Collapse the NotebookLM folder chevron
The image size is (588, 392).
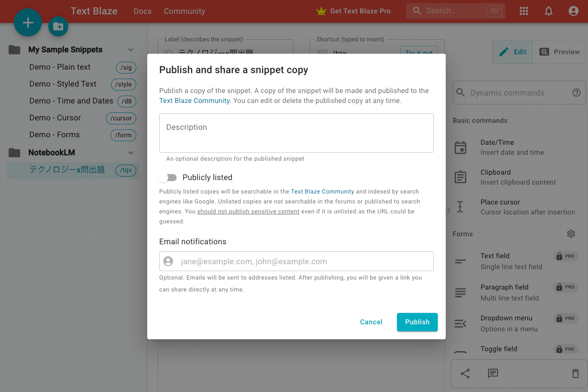[x=131, y=153]
